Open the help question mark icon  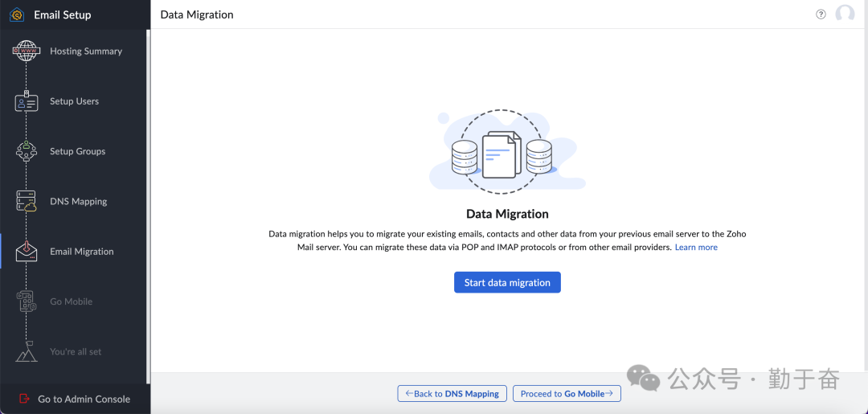point(821,14)
